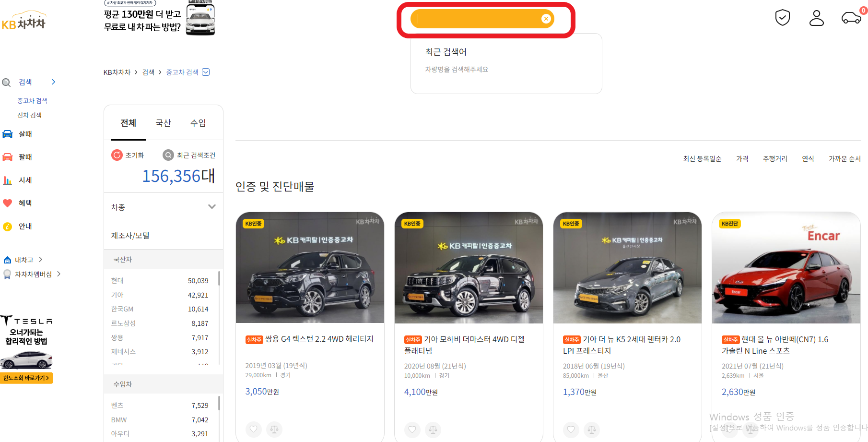The height and width of the screenshot is (442, 868).
Task: Click the ribbon badge icon beside 차차차멤버십
Action: tap(7, 275)
